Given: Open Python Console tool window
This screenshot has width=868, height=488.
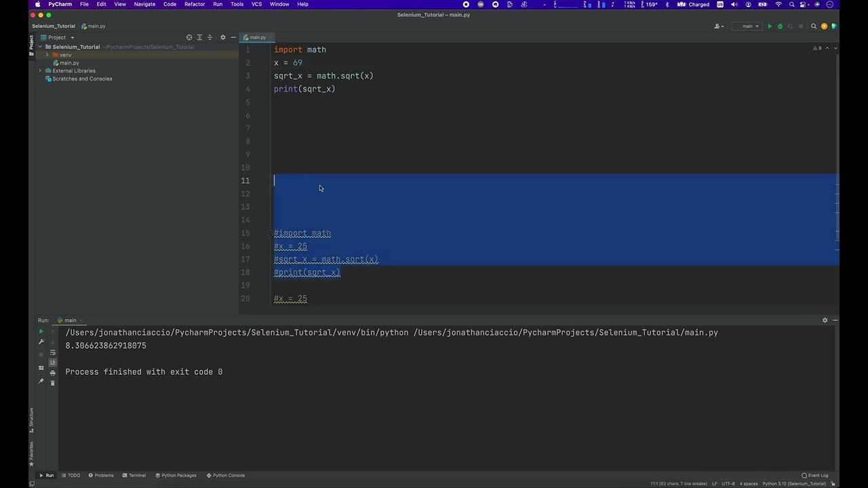Looking at the screenshot, I should coord(225,475).
